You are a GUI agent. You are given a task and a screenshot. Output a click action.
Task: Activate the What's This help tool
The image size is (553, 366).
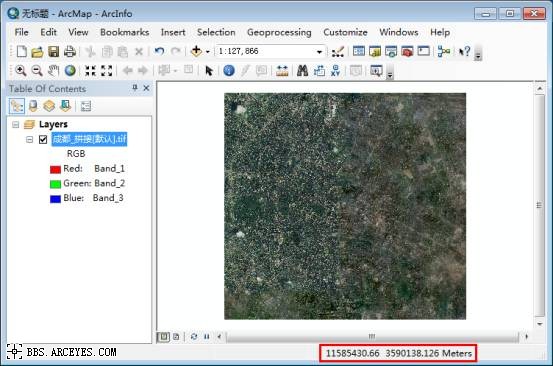pyautogui.click(x=464, y=51)
